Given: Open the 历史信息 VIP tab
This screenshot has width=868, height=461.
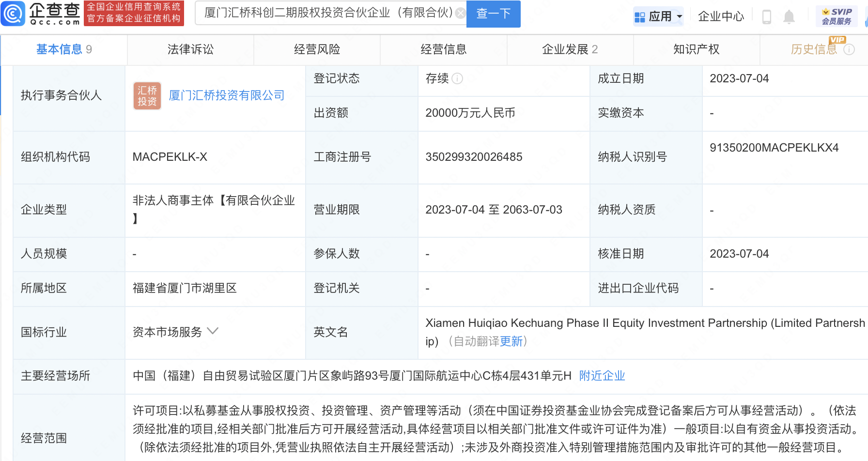Looking at the screenshot, I should tap(814, 49).
